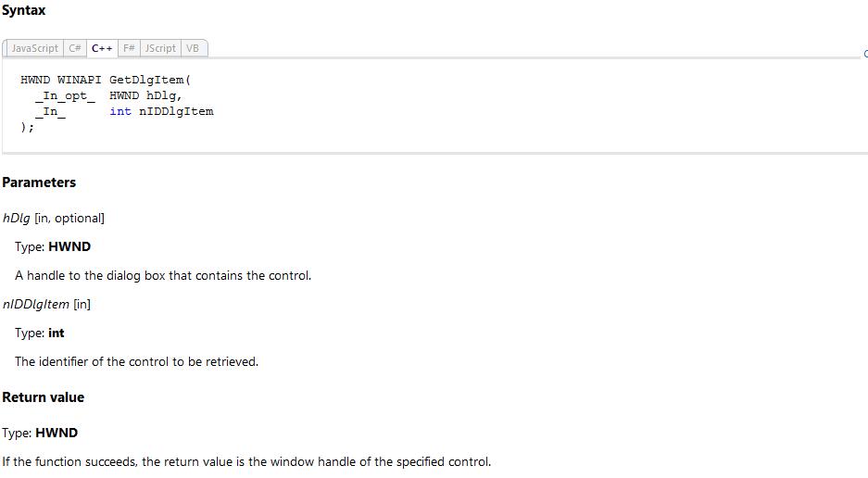
Task: Click the Parameters section heading
Action: point(39,182)
